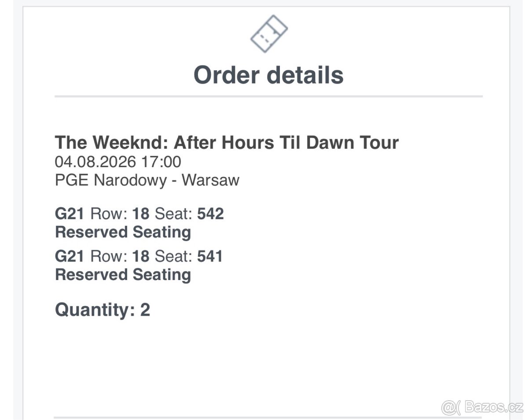Click the divider line below "Order details"

pyautogui.click(x=268, y=96)
